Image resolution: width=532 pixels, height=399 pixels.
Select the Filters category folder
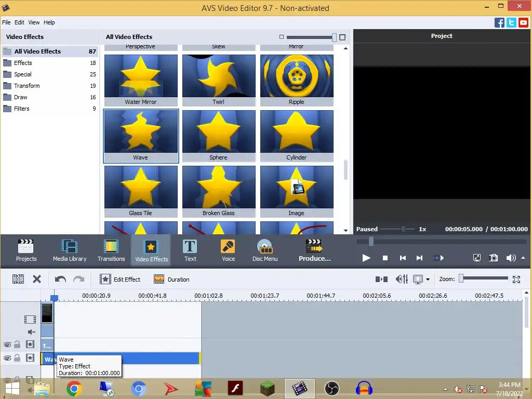click(50, 109)
